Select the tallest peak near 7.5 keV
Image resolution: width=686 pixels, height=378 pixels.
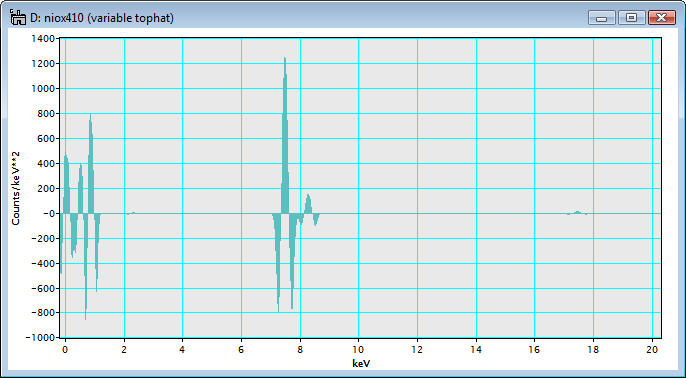coord(285,135)
